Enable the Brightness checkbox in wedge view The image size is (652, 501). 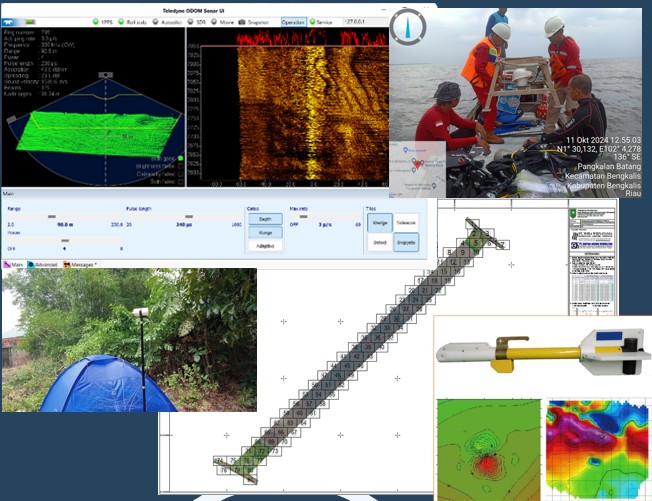pos(180,166)
